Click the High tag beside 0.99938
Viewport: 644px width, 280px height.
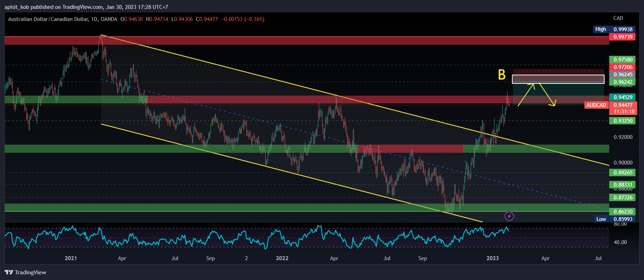[x=601, y=29]
